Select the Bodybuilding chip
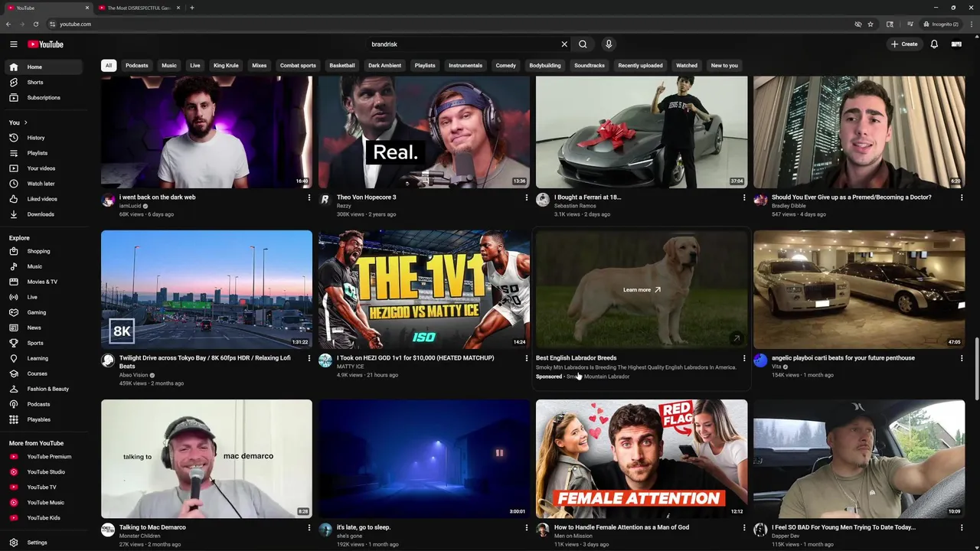Viewport: 980px width, 551px height. (x=545, y=66)
